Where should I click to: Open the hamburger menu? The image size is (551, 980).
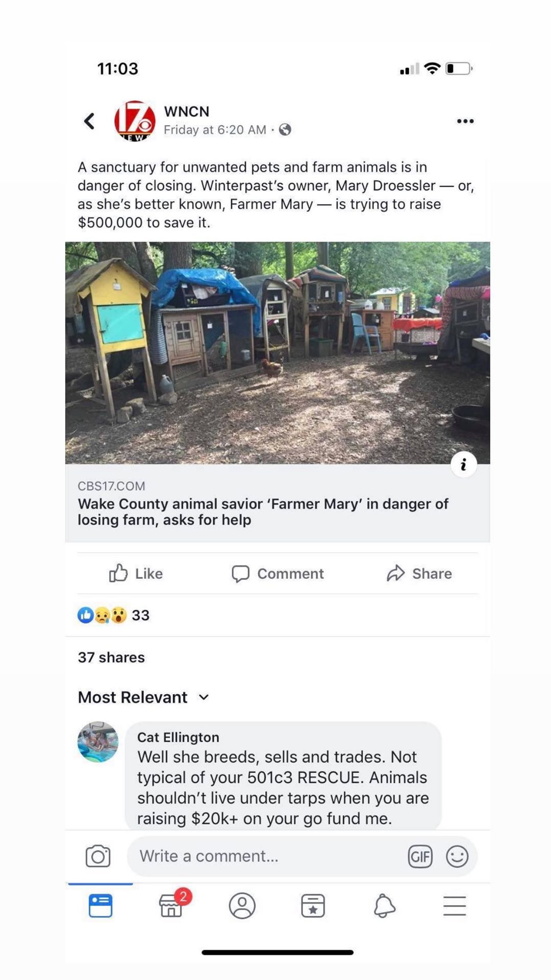point(454,906)
